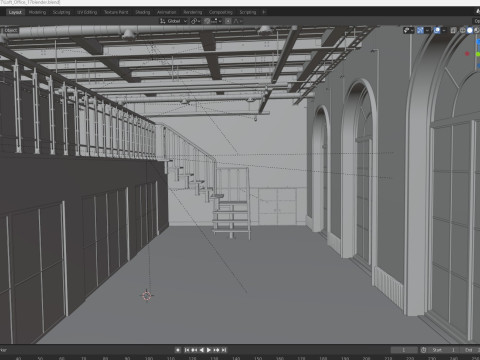Image resolution: width=480 pixels, height=360 pixels.
Task: Expand the gizmo options dropdown
Action: click(x=428, y=30)
